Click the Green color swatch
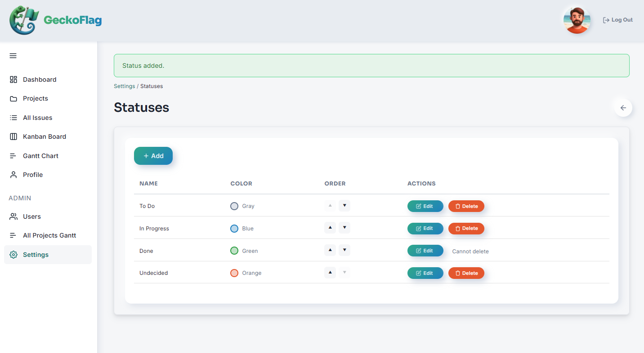 (x=234, y=251)
